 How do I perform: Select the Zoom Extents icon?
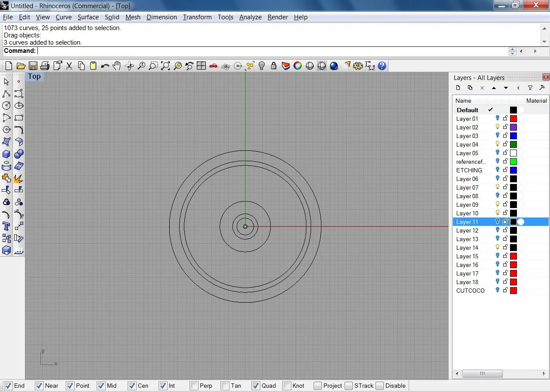165,66
